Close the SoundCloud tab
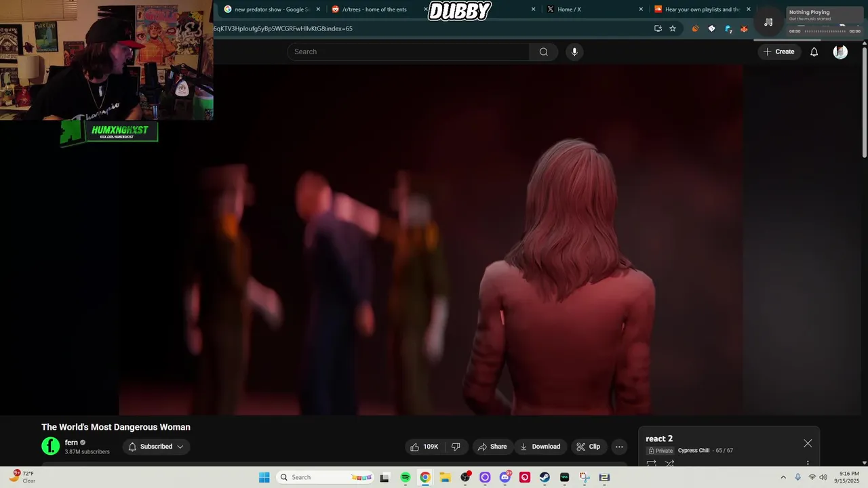This screenshot has width=868, height=488. pyautogui.click(x=749, y=9)
